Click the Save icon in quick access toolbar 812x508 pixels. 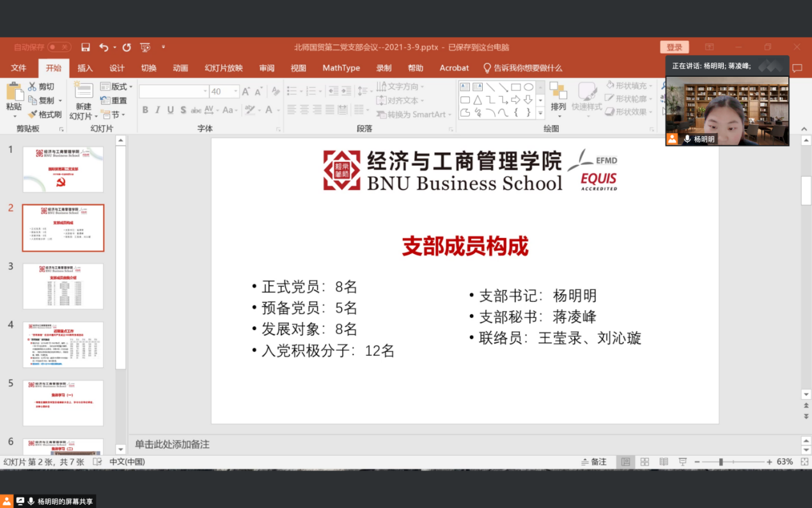86,47
